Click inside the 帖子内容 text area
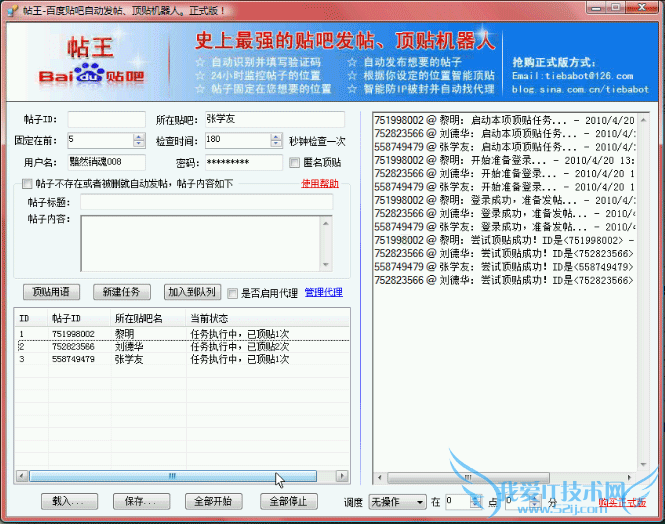Viewport: 665px width, 524px height. point(200,243)
